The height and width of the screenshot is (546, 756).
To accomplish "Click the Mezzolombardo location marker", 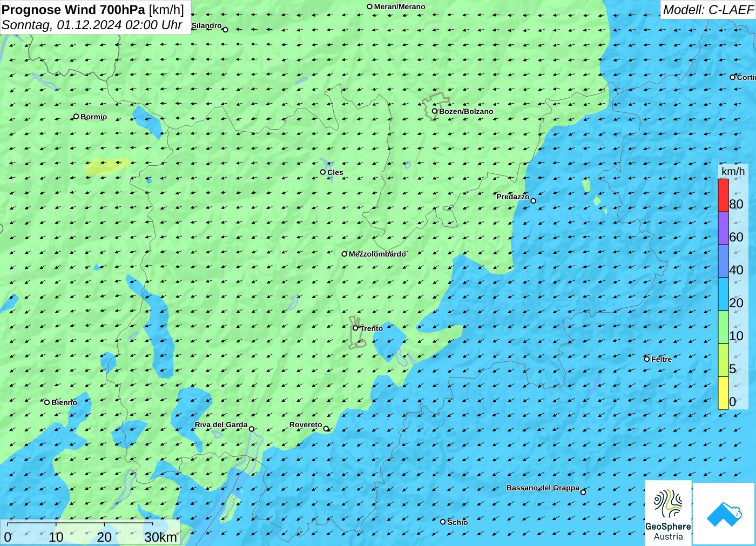I will coord(345,254).
